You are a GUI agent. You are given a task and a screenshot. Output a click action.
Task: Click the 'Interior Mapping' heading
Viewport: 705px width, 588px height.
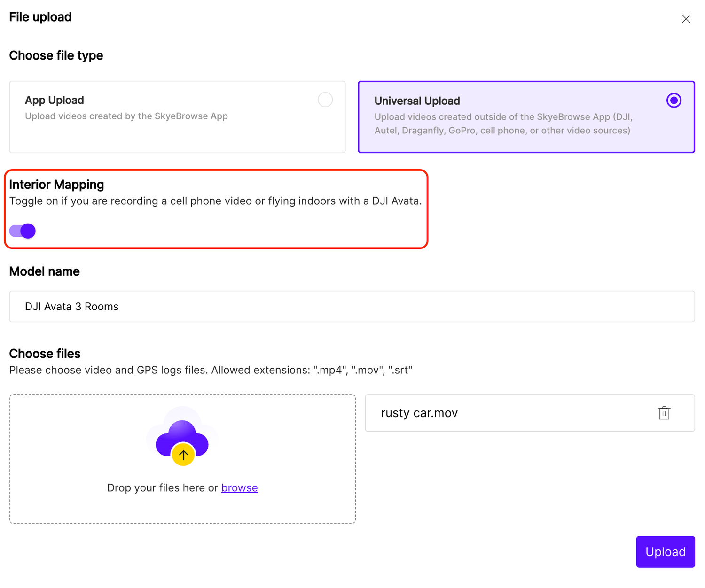click(56, 185)
